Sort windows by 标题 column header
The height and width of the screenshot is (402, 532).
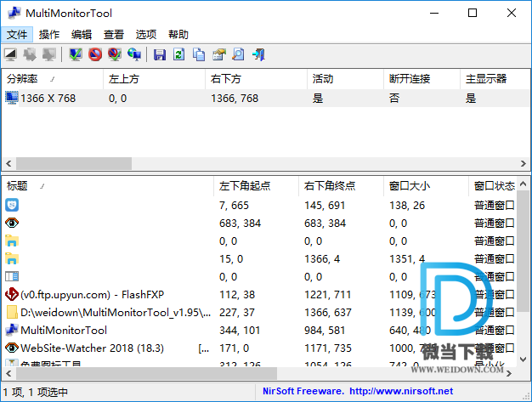coord(108,186)
